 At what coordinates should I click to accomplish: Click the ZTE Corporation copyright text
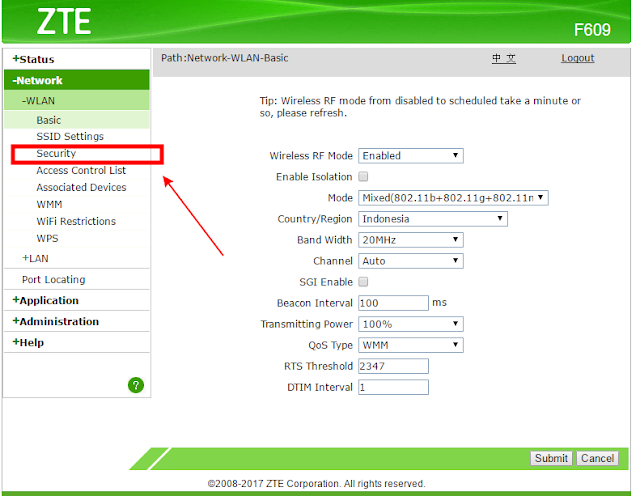pos(316,484)
